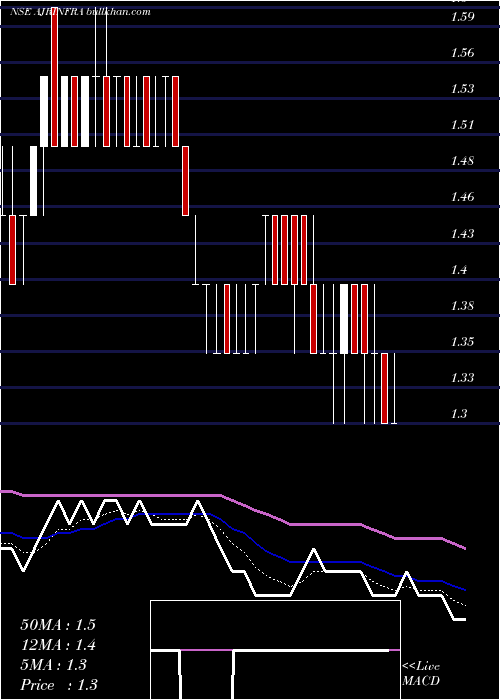Select the 12MA : 1.4 legend entry

click(58, 645)
